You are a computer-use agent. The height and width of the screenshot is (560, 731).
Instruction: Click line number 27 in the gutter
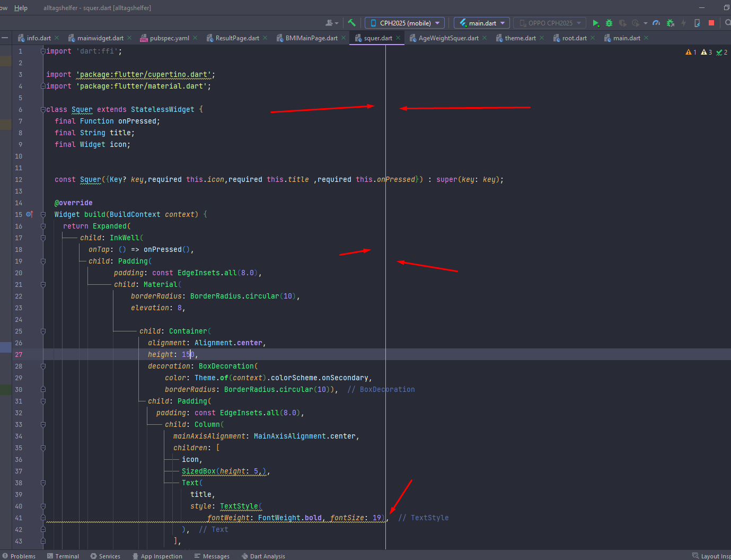19,354
